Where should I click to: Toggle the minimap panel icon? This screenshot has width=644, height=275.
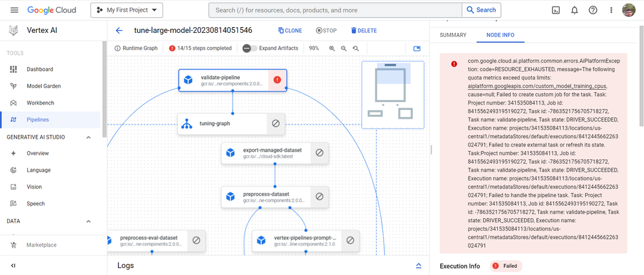pos(417,48)
